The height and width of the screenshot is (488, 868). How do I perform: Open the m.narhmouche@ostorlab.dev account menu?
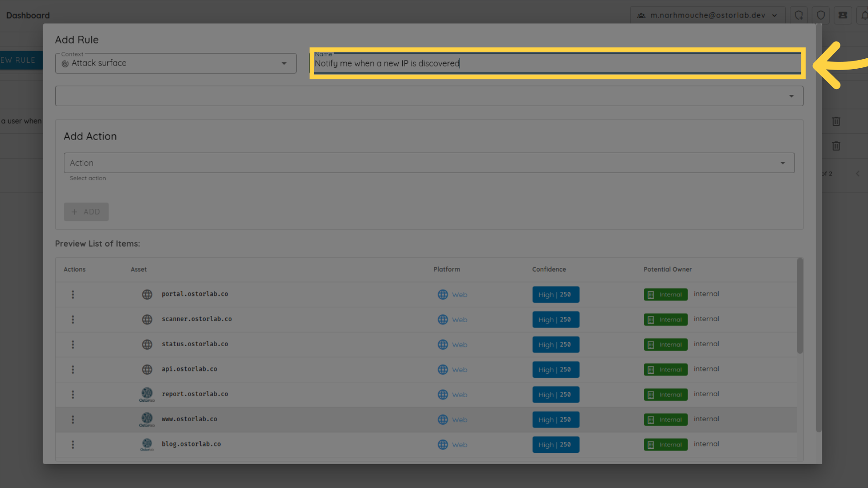[x=708, y=15]
